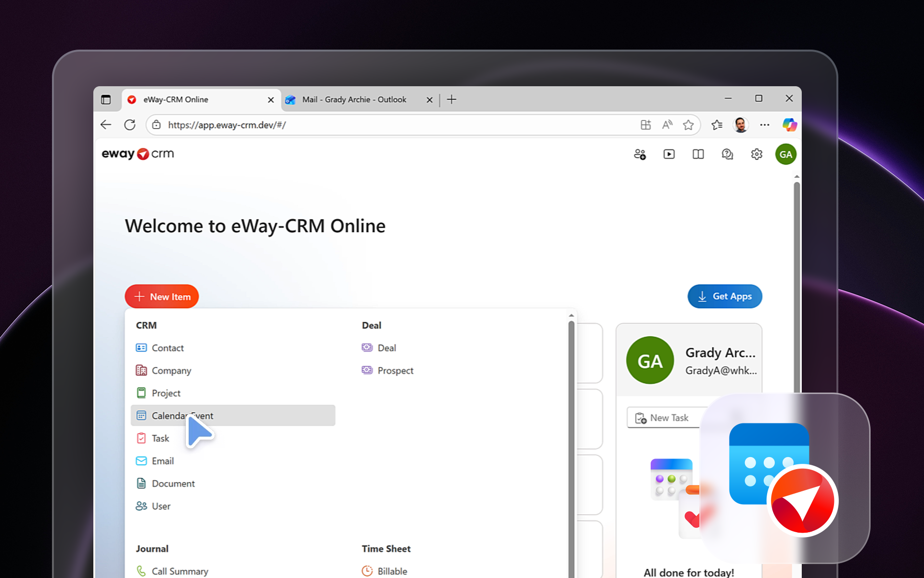Open the documentation book icon
The height and width of the screenshot is (578, 924).
pyautogui.click(x=698, y=154)
